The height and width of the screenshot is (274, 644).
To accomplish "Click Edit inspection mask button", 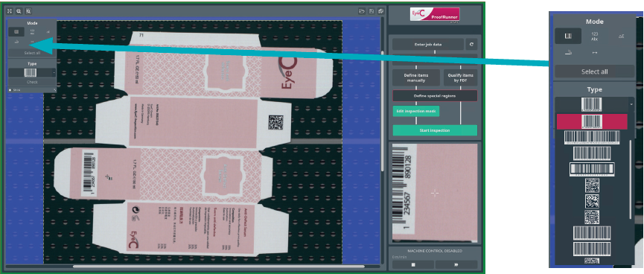I will 416,111.
